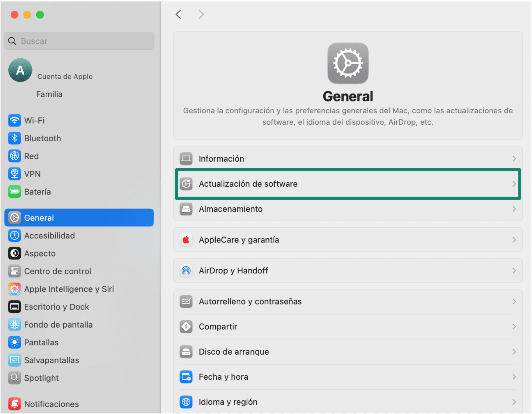The width and height of the screenshot is (532, 414).
Task: Click the Accesibilidad icon
Action: tap(14, 235)
